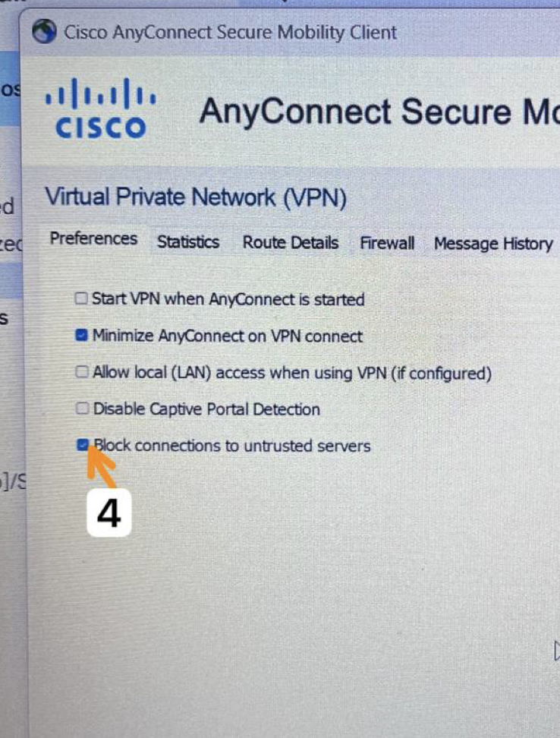Click the AnyConnect Secure Mobility banner title
The width and height of the screenshot is (560, 738).
(x=379, y=112)
